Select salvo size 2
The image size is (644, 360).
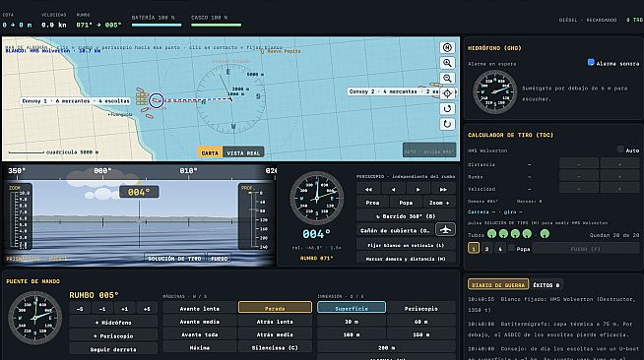[486, 249]
